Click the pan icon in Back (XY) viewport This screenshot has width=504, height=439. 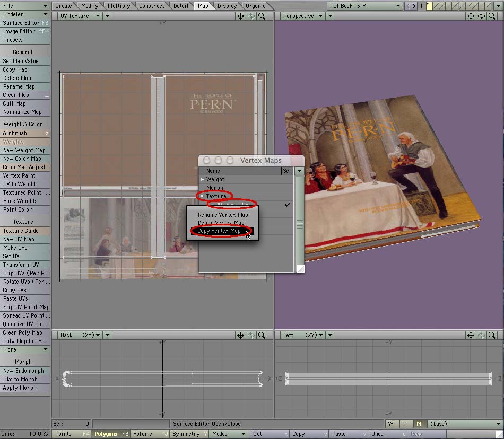click(240, 335)
